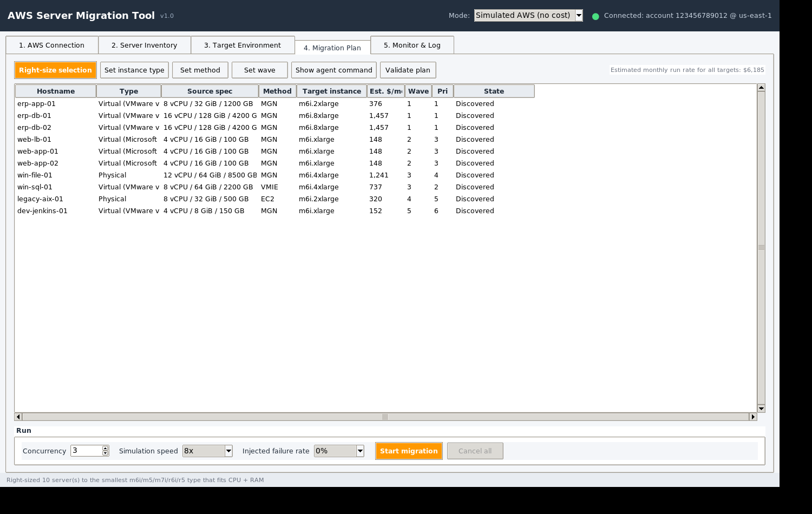Select the erp-app-01 server row
The height and width of the screenshot is (514, 812).
tap(274, 104)
